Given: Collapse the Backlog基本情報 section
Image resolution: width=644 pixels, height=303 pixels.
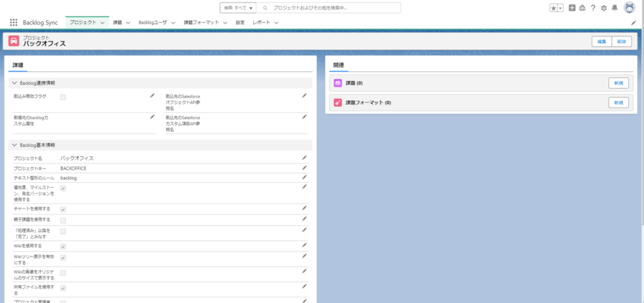Looking at the screenshot, I should 15,145.
